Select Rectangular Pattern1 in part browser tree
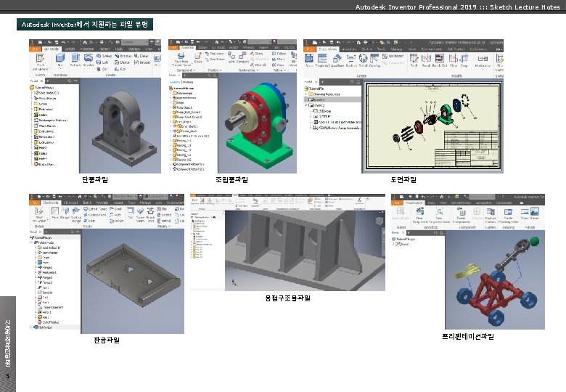This screenshot has height=392, width=566. [51, 121]
